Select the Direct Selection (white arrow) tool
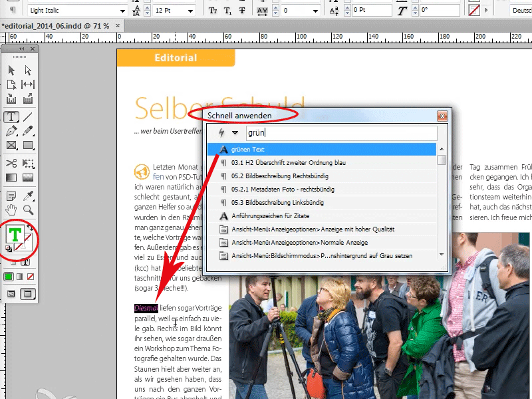The height and width of the screenshot is (399, 532). tap(28, 70)
